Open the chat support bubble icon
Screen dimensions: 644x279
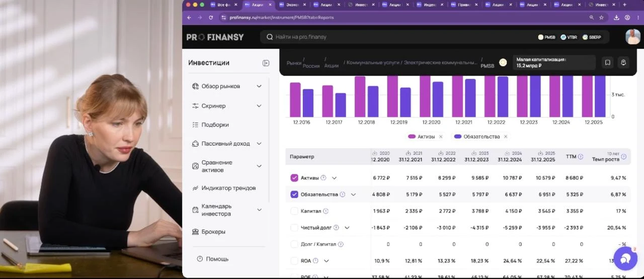click(625, 259)
